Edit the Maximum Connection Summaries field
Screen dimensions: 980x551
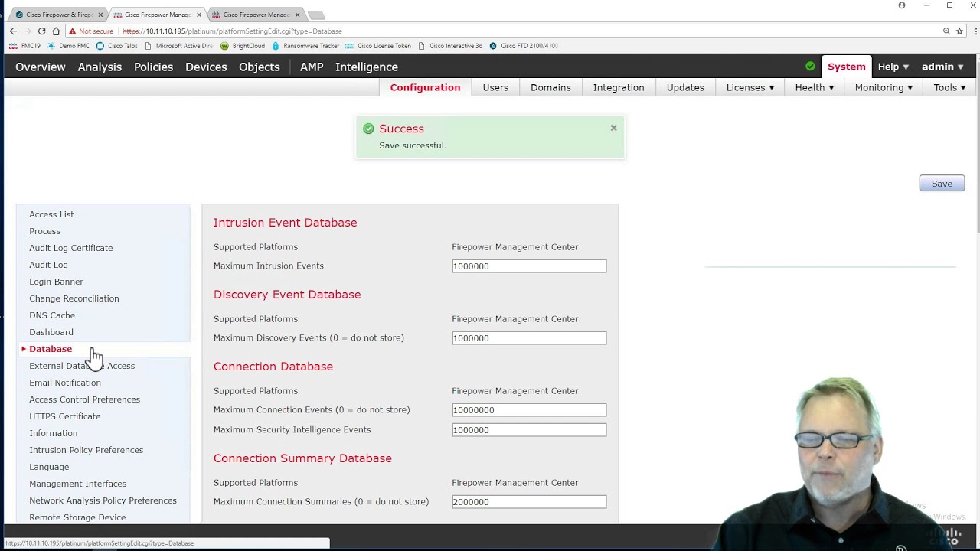coord(529,502)
